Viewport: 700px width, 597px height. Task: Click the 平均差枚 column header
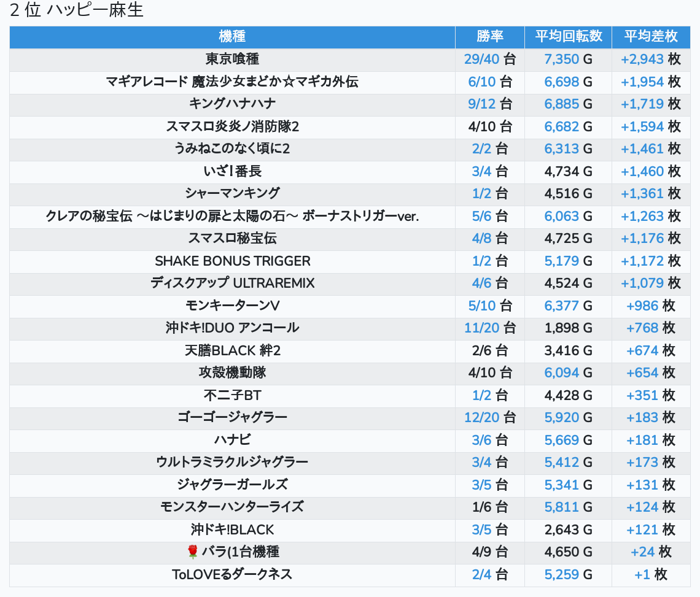(x=650, y=36)
